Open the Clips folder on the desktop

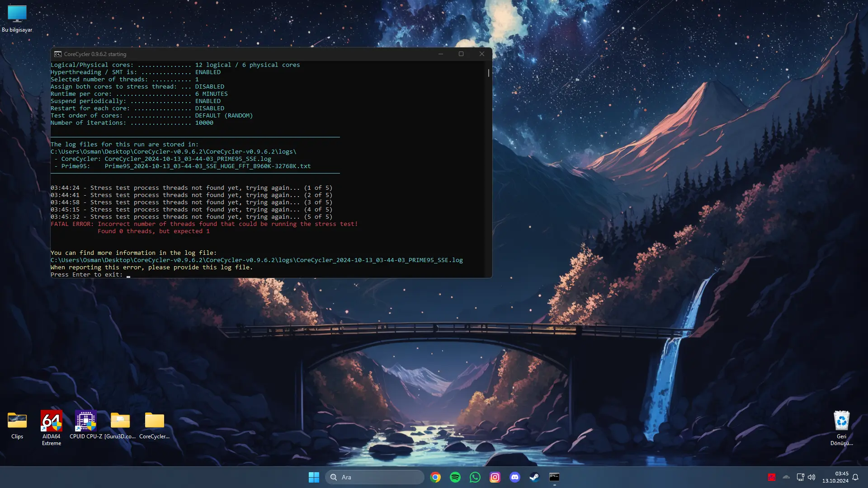pos(17,425)
